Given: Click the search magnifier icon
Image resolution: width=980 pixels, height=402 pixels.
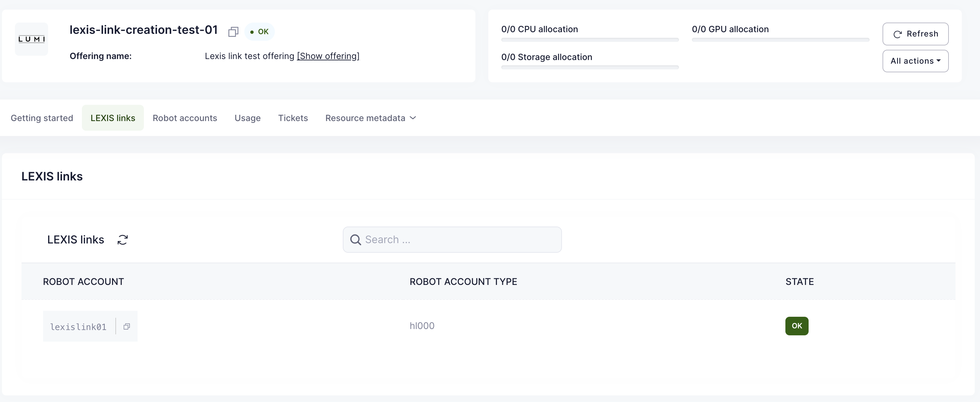Looking at the screenshot, I should tap(355, 240).
